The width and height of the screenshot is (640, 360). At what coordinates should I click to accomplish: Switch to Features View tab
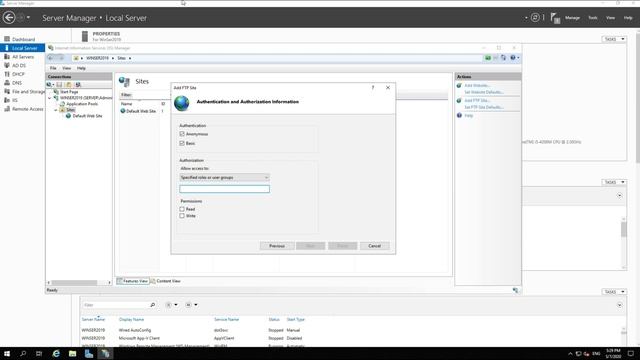[132, 281]
